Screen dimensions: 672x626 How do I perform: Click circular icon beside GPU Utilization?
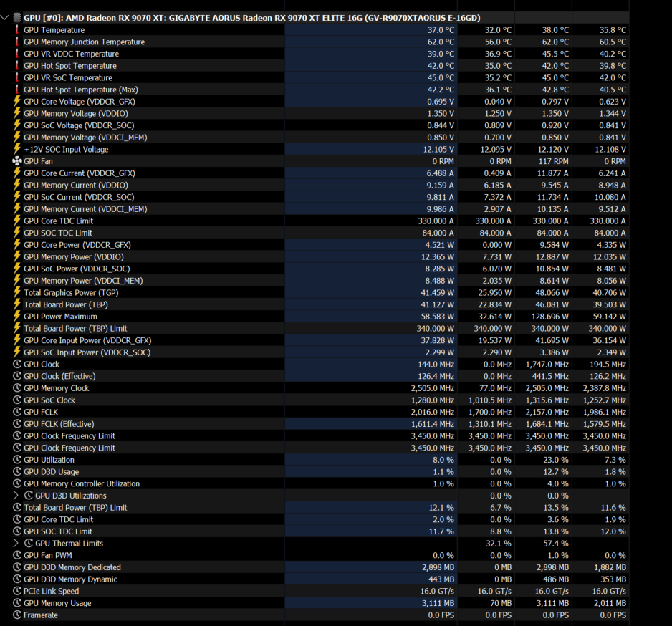click(x=17, y=460)
